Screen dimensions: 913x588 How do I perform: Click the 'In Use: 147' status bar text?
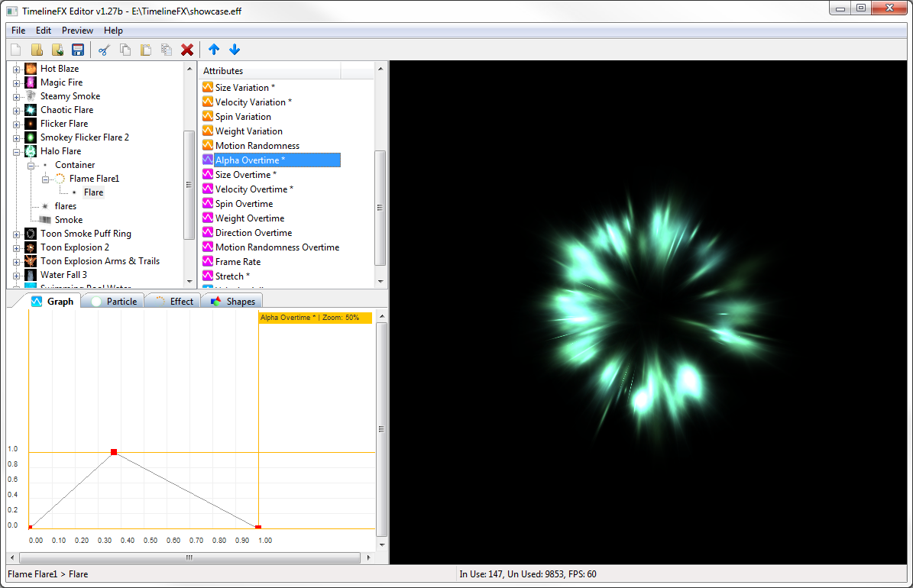click(x=481, y=574)
